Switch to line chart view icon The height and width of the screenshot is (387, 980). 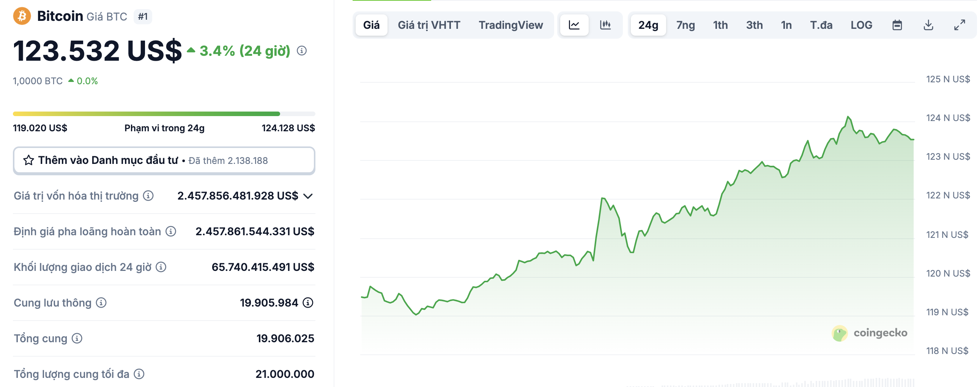point(574,25)
